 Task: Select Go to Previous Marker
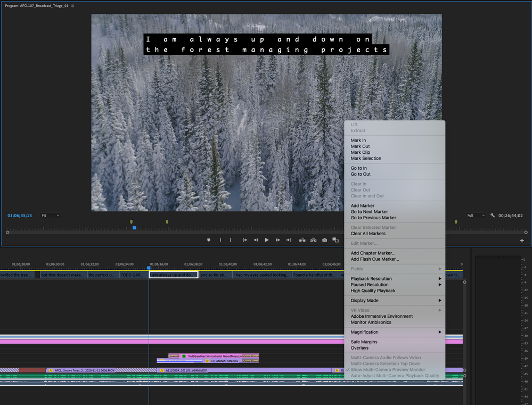pyautogui.click(x=395, y=218)
